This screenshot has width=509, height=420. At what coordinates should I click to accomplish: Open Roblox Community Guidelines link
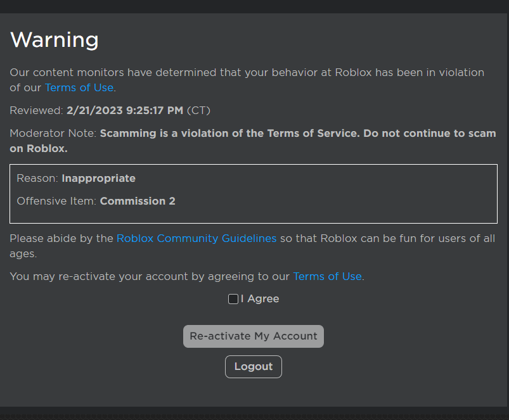[x=197, y=238]
